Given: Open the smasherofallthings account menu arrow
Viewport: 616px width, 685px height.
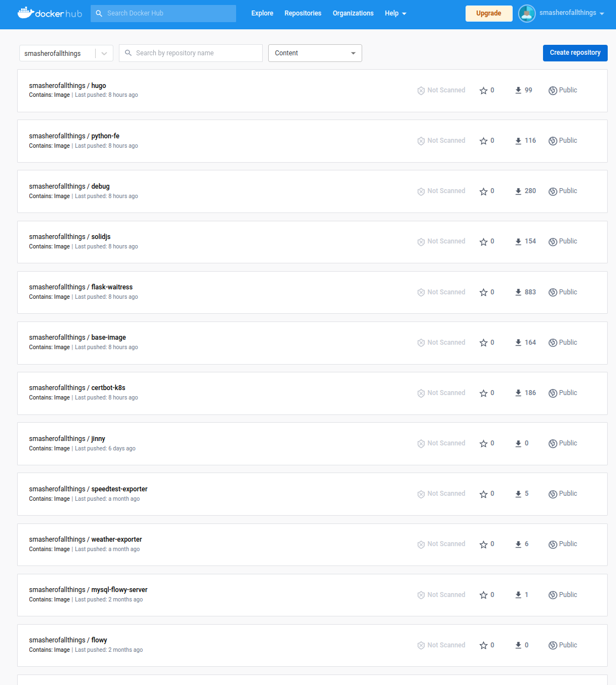Looking at the screenshot, I should 602,14.
